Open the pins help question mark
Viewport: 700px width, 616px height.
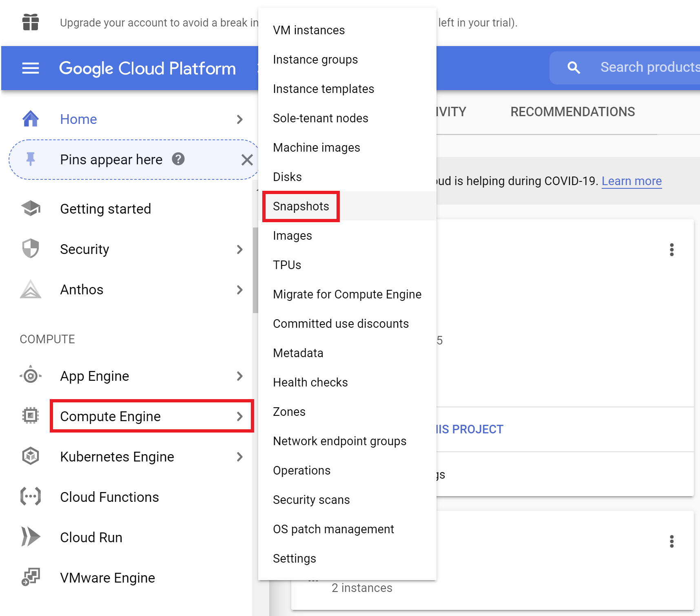(178, 159)
